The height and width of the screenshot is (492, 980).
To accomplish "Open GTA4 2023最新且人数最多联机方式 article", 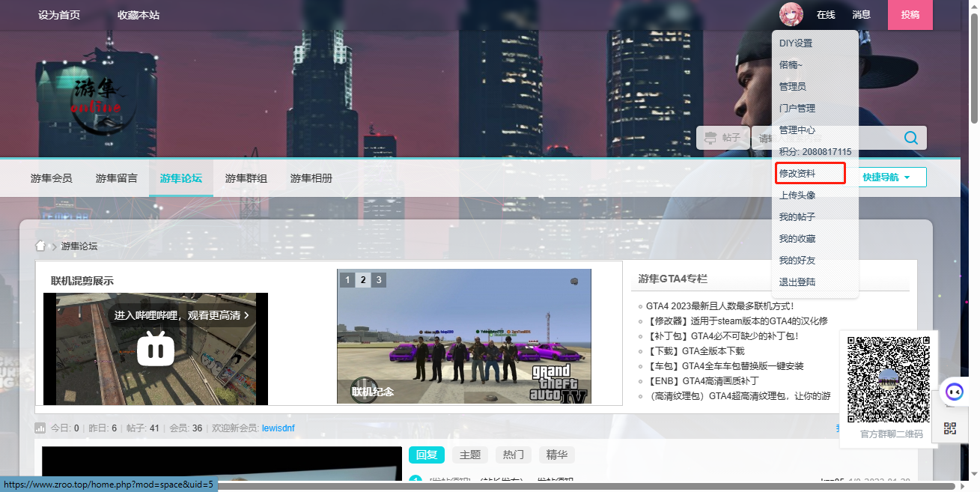I will point(720,306).
